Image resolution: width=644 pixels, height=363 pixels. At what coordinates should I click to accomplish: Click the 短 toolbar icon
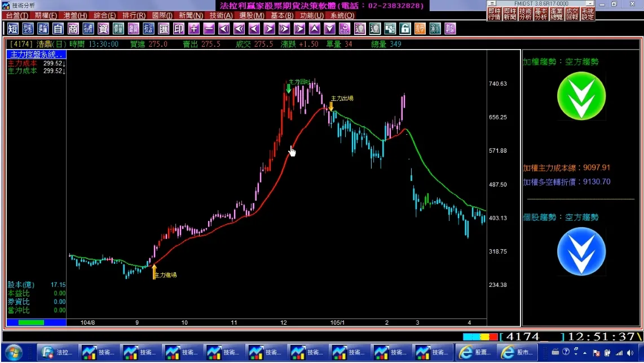pos(13,29)
